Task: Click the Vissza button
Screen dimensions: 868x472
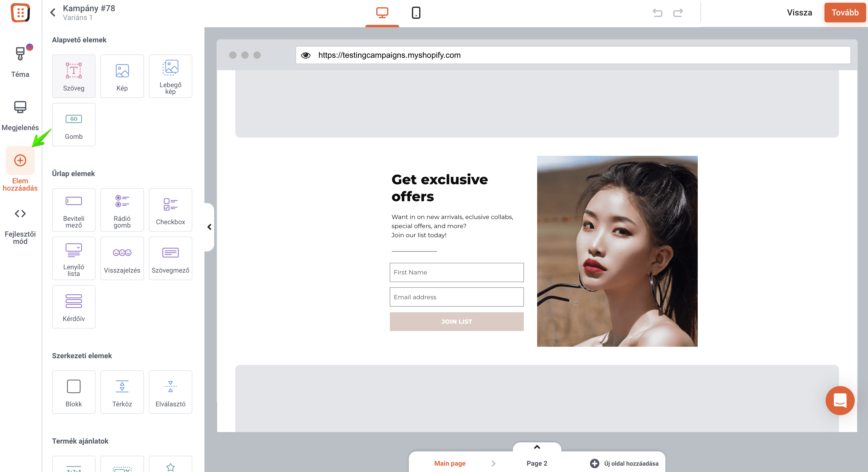Action: point(799,12)
